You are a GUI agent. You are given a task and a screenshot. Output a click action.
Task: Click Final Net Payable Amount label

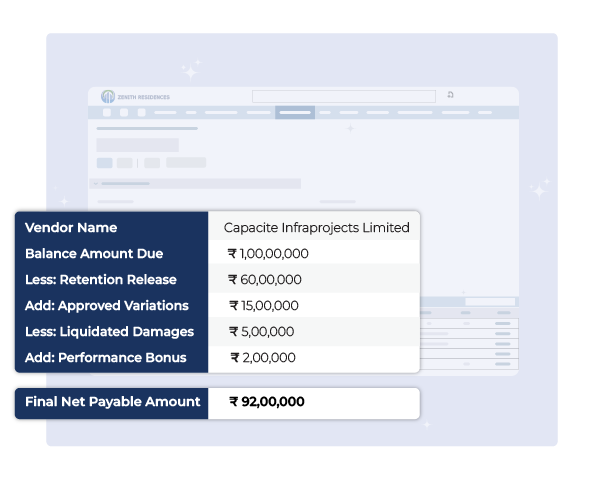112,402
